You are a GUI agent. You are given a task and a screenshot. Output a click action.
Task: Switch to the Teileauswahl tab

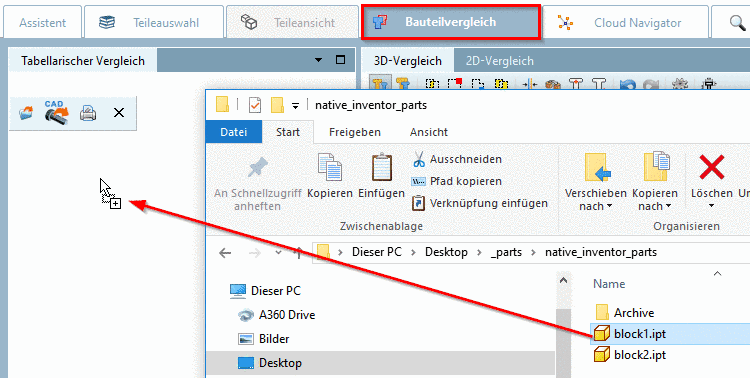click(154, 22)
